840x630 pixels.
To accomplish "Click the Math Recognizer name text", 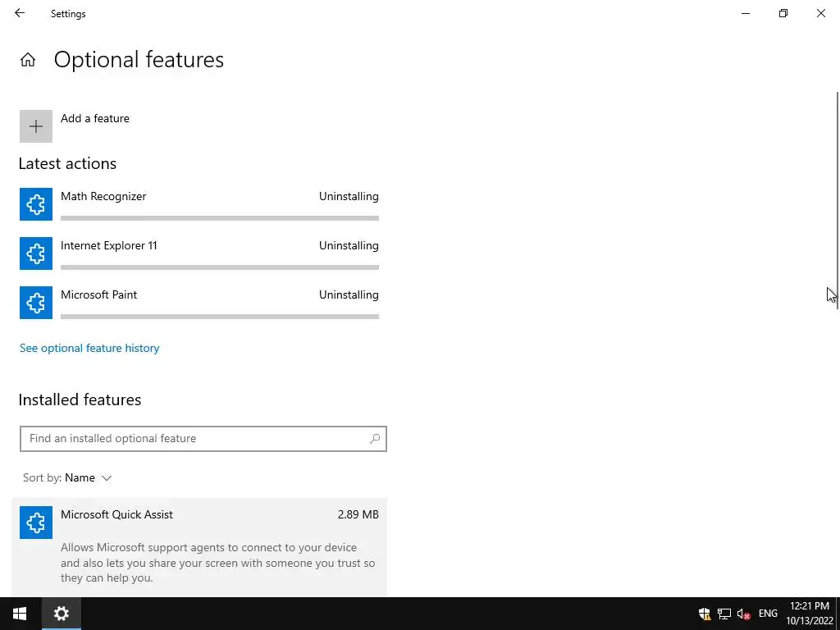I will (103, 197).
